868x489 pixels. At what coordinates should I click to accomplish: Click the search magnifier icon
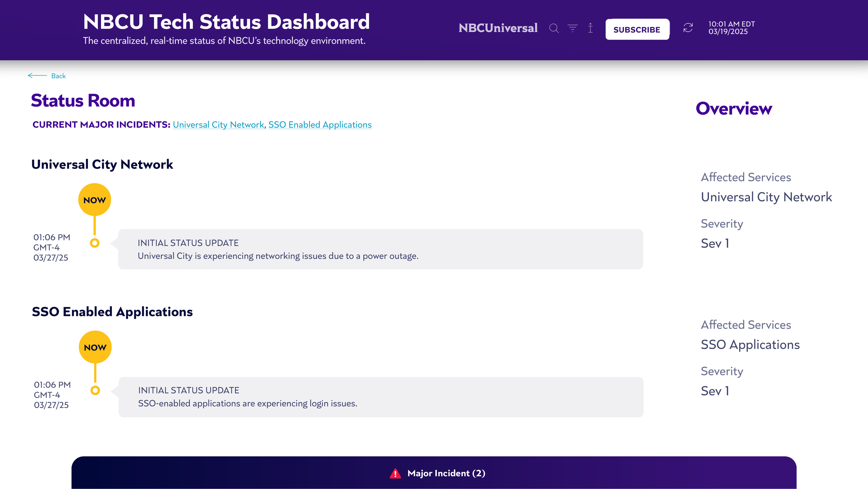point(554,28)
